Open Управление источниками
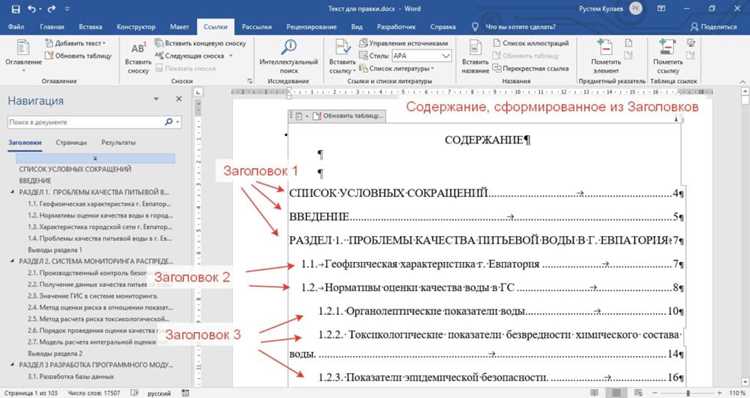This screenshot has height=398, width=750. [x=404, y=43]
